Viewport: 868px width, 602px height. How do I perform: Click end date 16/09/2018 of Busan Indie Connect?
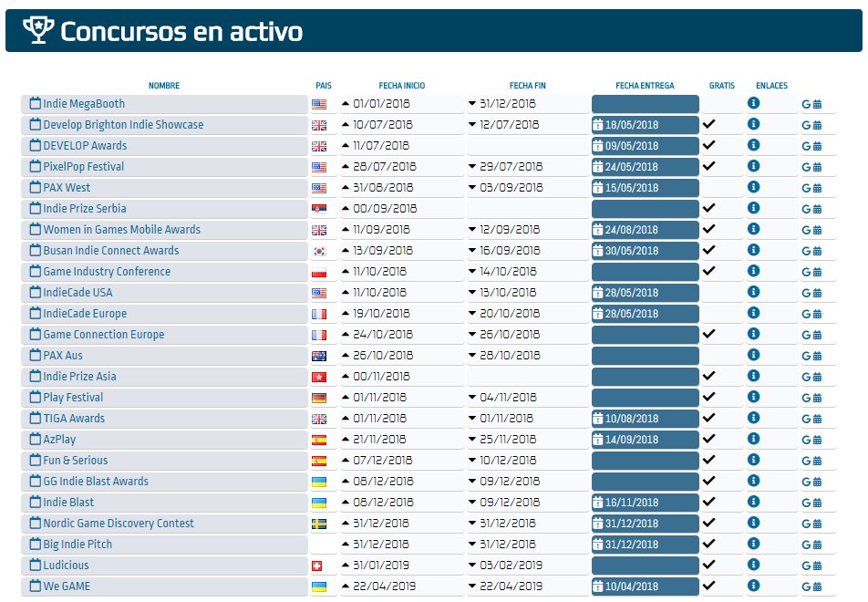pos(510,250)
